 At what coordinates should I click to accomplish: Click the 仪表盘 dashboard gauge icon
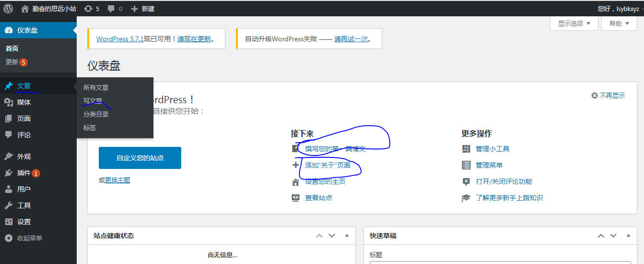[x=9, y=30]
